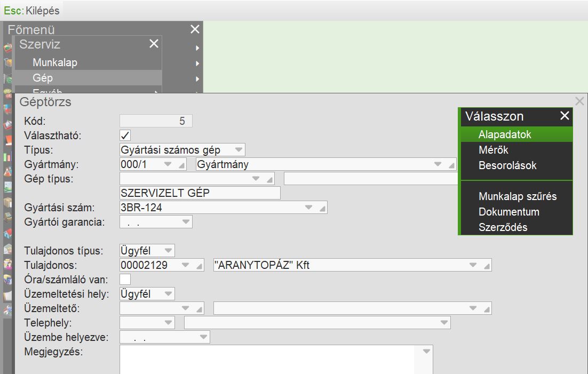The height and width of the screenshot is (374, 588).
Task: Click the cash register sidebar icon
Action: coord(7,218)
